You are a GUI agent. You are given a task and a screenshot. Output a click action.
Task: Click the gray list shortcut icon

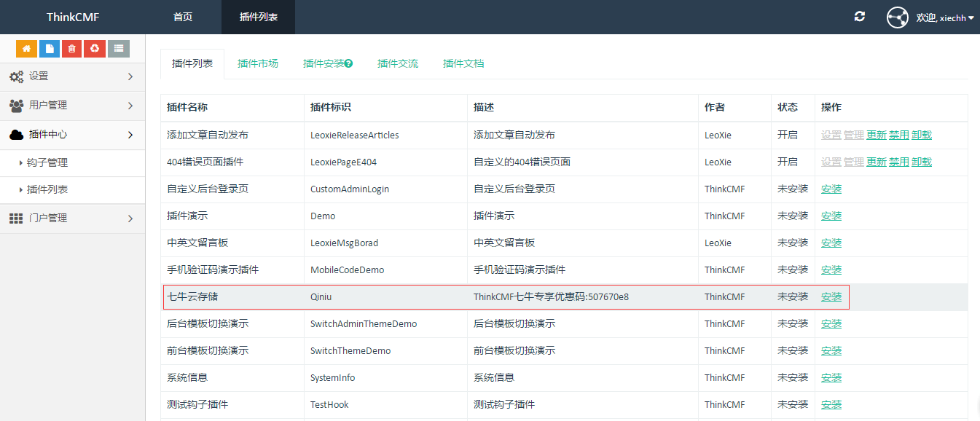119,49
